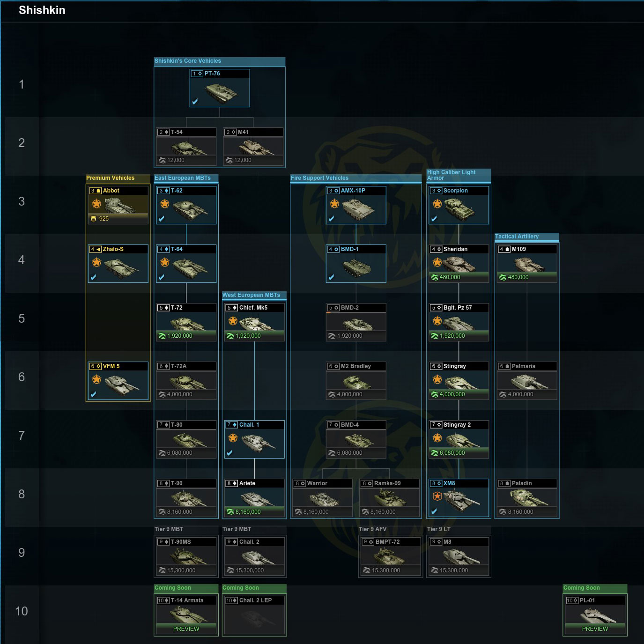
Task: Open the Chall. 2 tier 9 card
Action: click(255, 556)
